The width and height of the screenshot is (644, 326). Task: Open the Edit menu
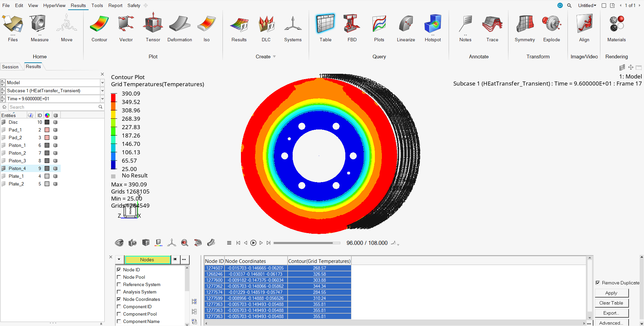point(19,5)
